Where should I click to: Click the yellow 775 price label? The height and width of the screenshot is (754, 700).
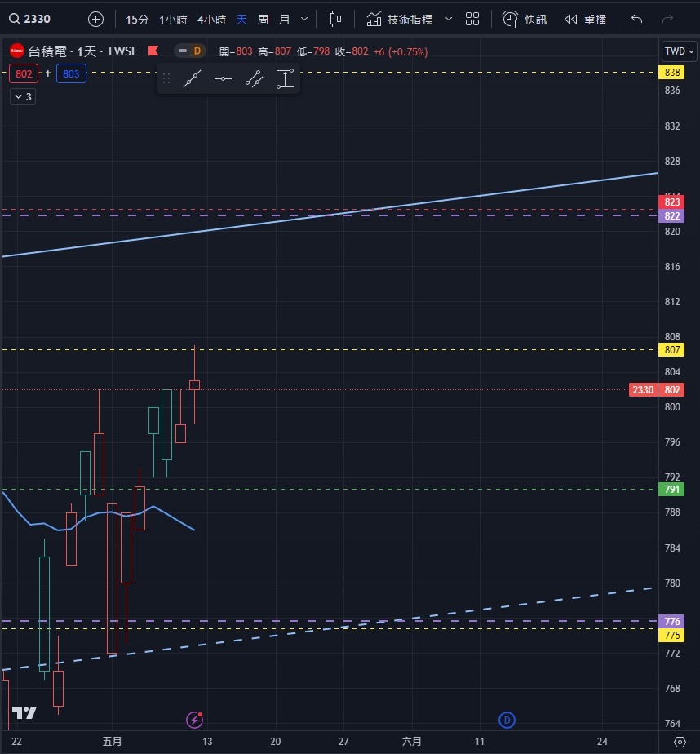[x=671, y=635]
